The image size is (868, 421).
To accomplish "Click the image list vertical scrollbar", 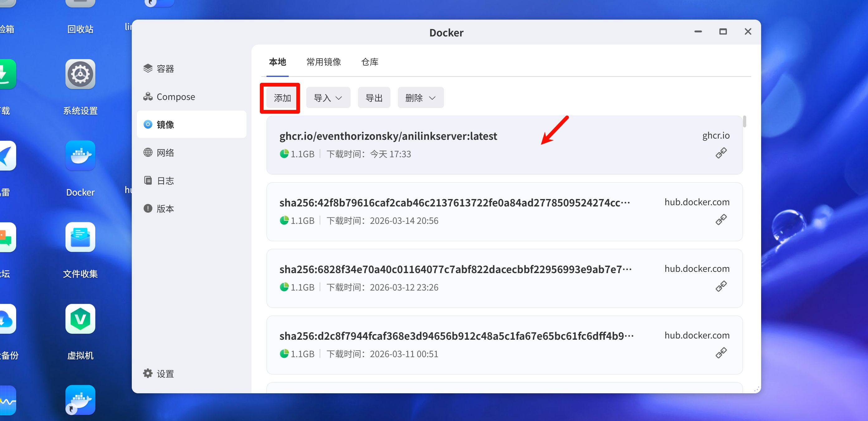I will coord(744,121).
